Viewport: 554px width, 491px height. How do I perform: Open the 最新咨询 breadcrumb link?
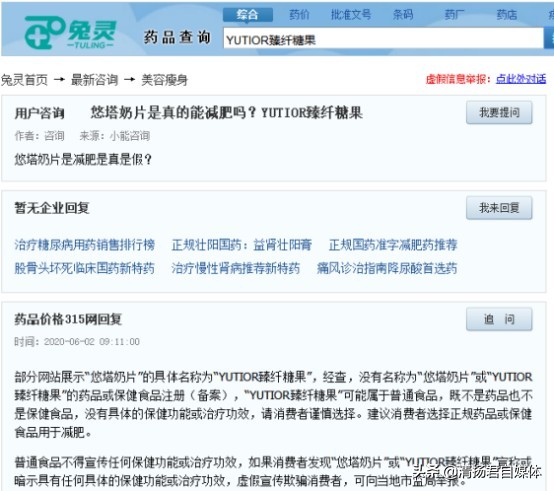(94, 80)
